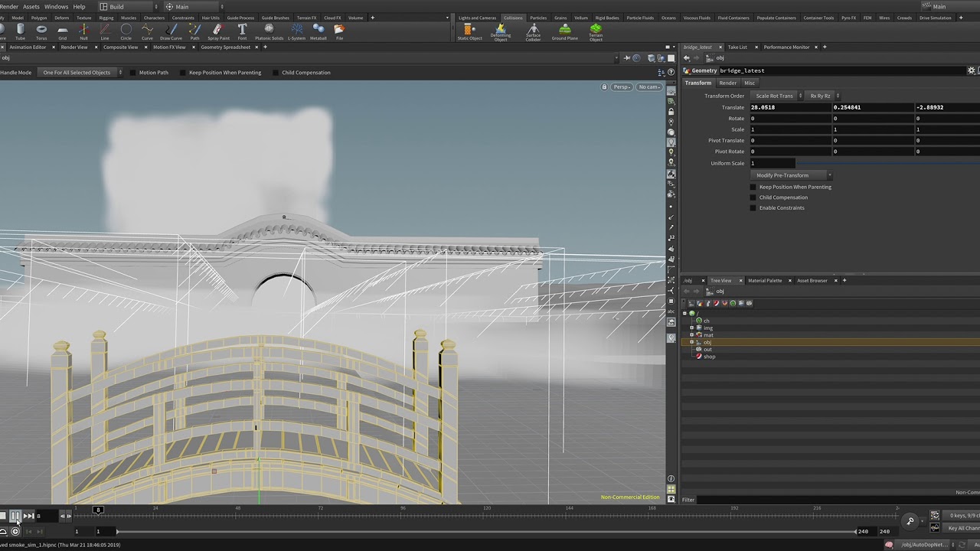
Task: Open the Handle Mode dropdown
Action: click(81, 73)
